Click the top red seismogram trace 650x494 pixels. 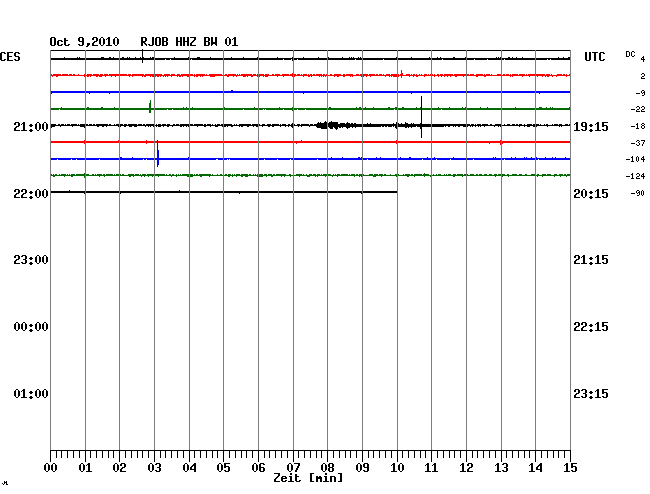click(310, 75)
